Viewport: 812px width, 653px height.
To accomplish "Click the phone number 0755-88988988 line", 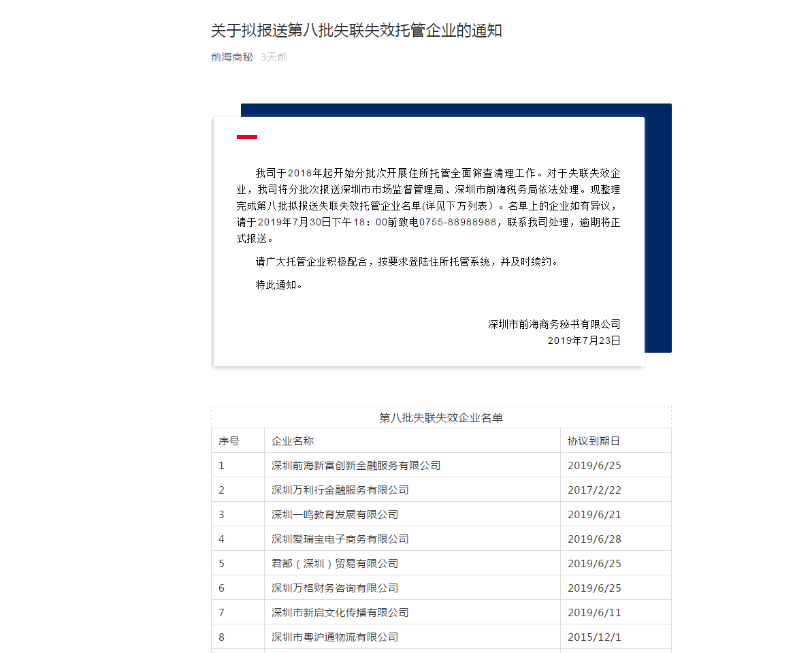I will click(428, 223).
